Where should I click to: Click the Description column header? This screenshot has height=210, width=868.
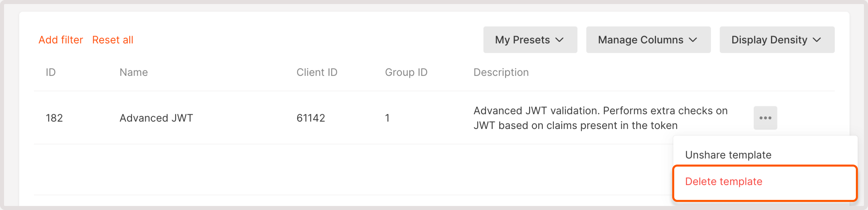pyautogui.click(x=501, y=72)
